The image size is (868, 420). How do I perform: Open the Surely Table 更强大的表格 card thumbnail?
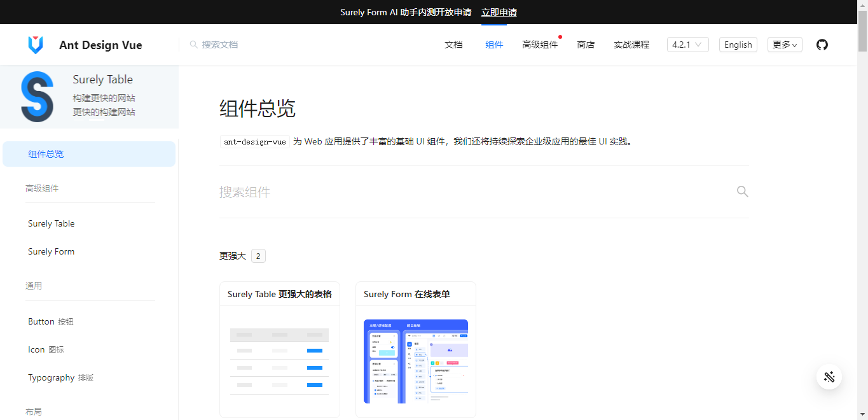[x=279, y=361]
